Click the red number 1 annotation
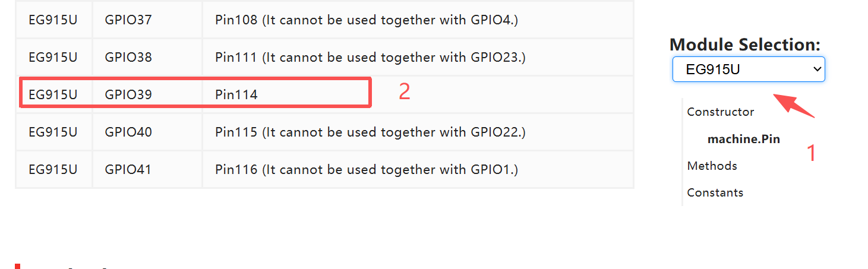 [811, 153]
